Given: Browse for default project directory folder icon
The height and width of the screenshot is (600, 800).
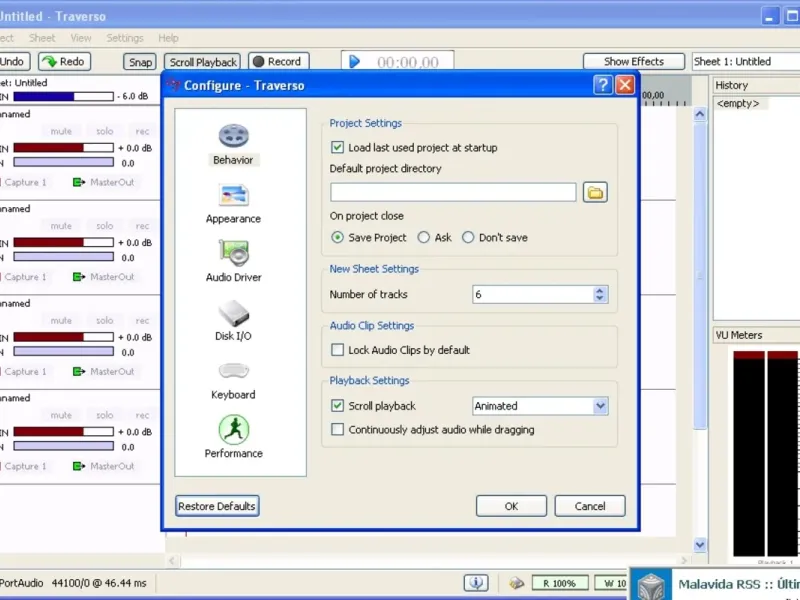Looking at the screenshot, I should [x=595, y=192].
